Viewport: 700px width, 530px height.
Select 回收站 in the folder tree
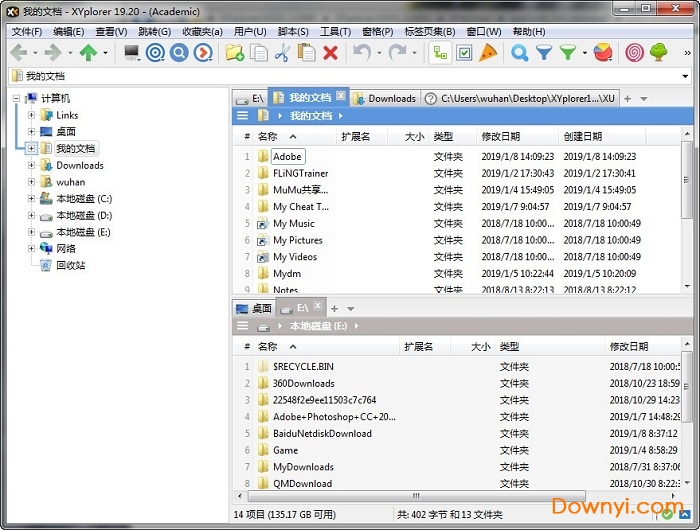tap(71, 265)
